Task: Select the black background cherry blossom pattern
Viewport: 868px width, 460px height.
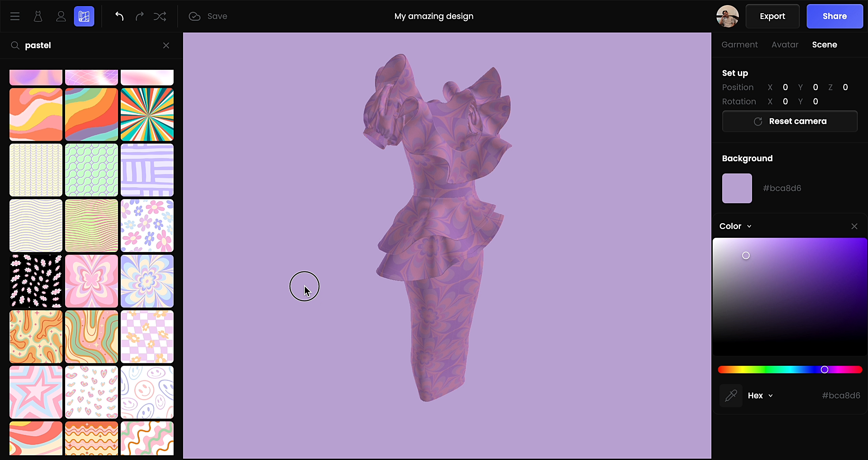Action: [36, 281]
